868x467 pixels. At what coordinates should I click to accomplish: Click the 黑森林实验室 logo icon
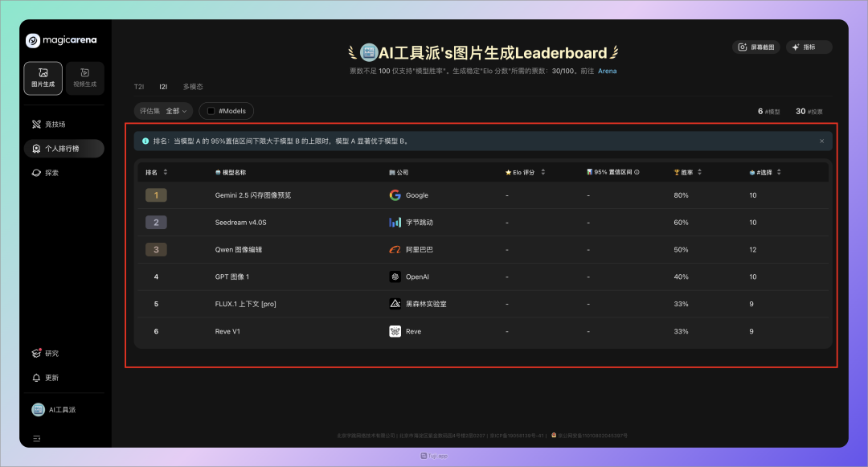(x=395, y=304)
